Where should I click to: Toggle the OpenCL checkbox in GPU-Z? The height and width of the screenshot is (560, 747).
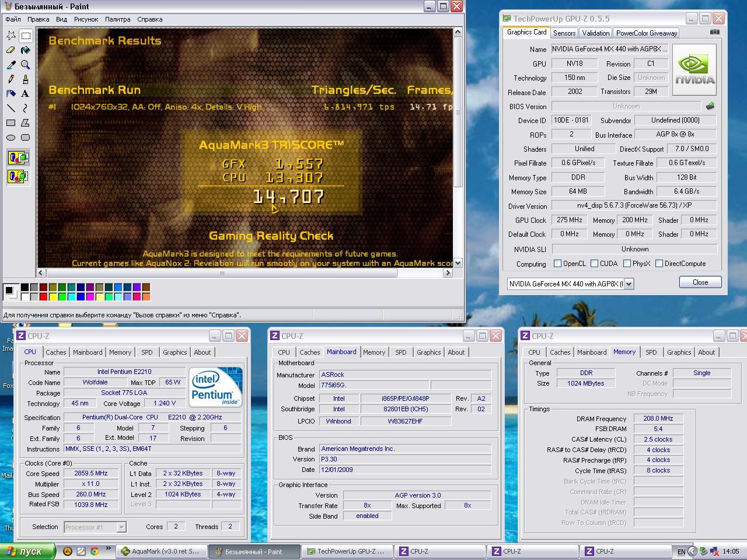557,264
